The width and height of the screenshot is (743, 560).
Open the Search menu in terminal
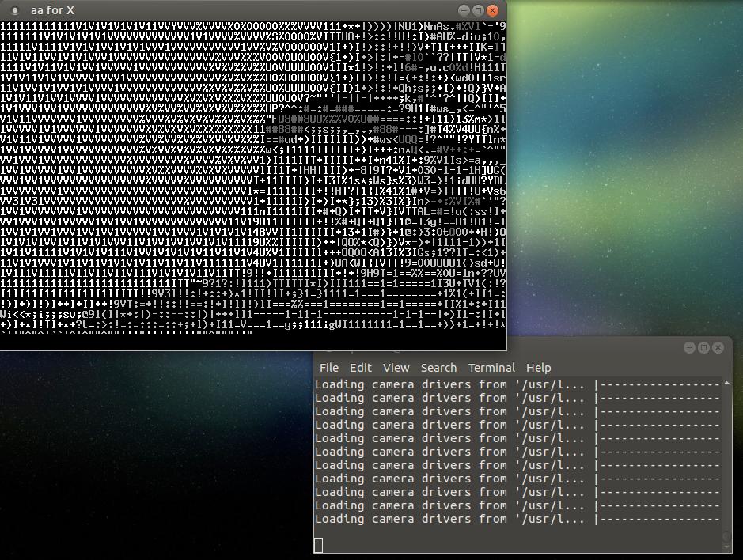click(x=439, y=368)
